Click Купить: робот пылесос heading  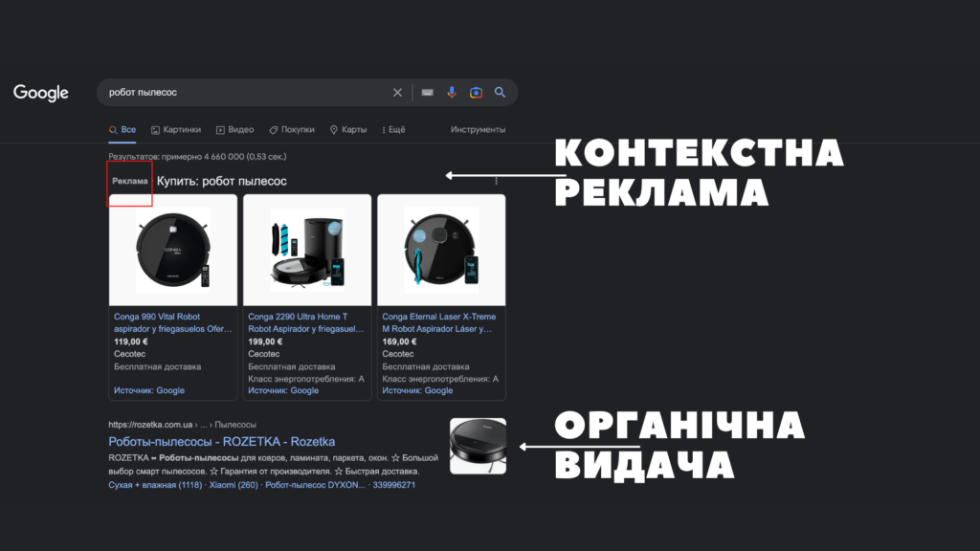click(222, 181)
